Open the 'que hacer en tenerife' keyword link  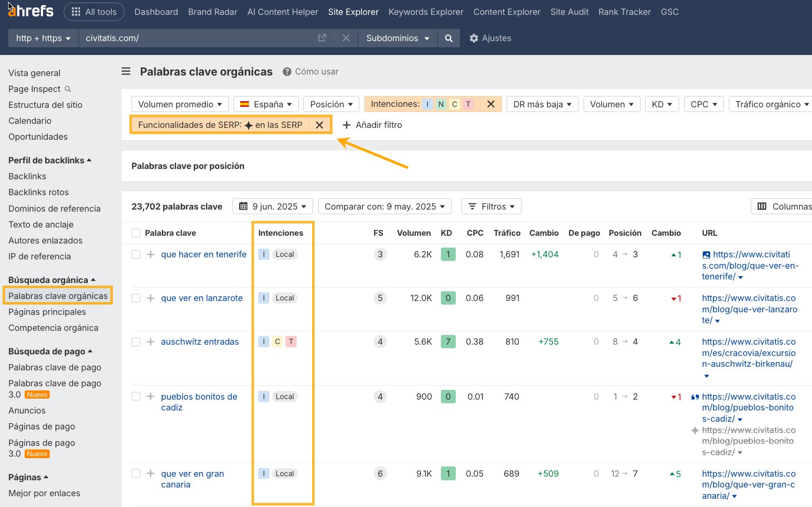pos(204,254)
